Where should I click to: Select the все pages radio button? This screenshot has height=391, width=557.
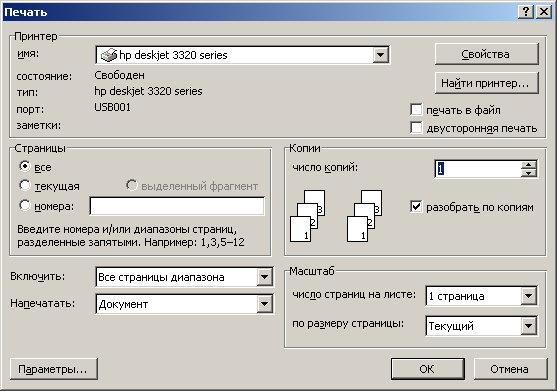(25, 166)
